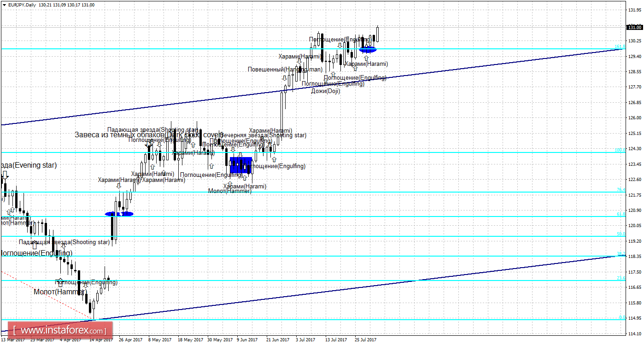Viewport: 644px width, 345px height.
Task: Click the 21 Jun 2017 date label
Action: pyautogui.click(x=277, y=340)
